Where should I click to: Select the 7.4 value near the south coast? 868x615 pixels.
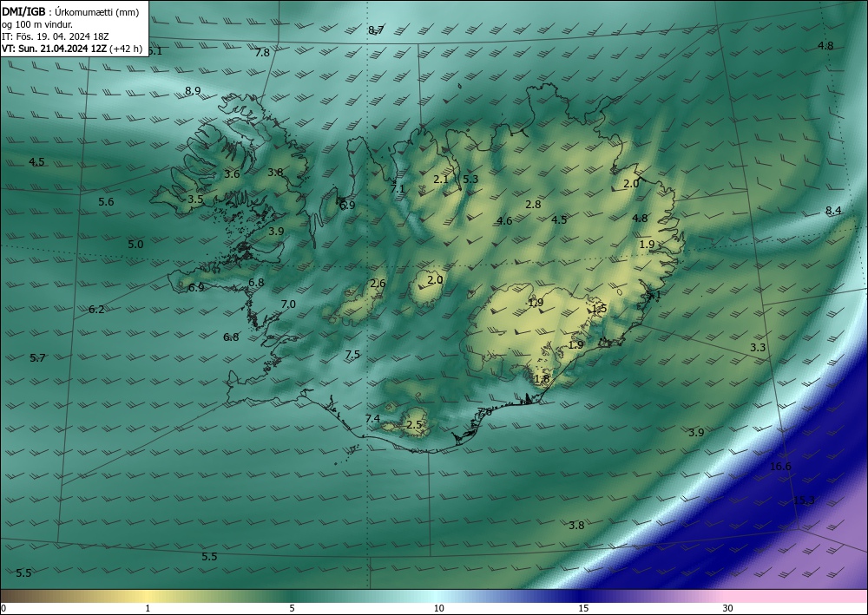pyautogui.click(x=373, y=419)
